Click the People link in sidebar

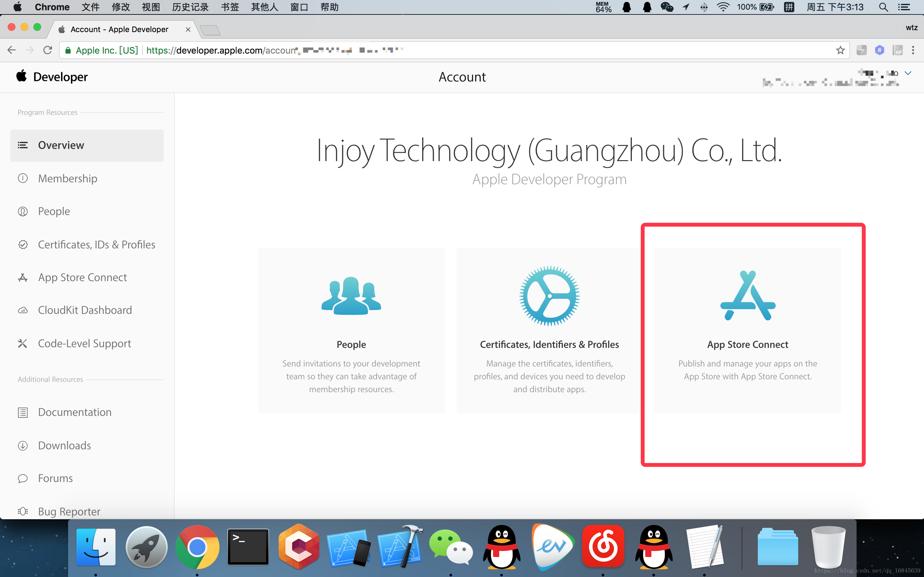54,211
